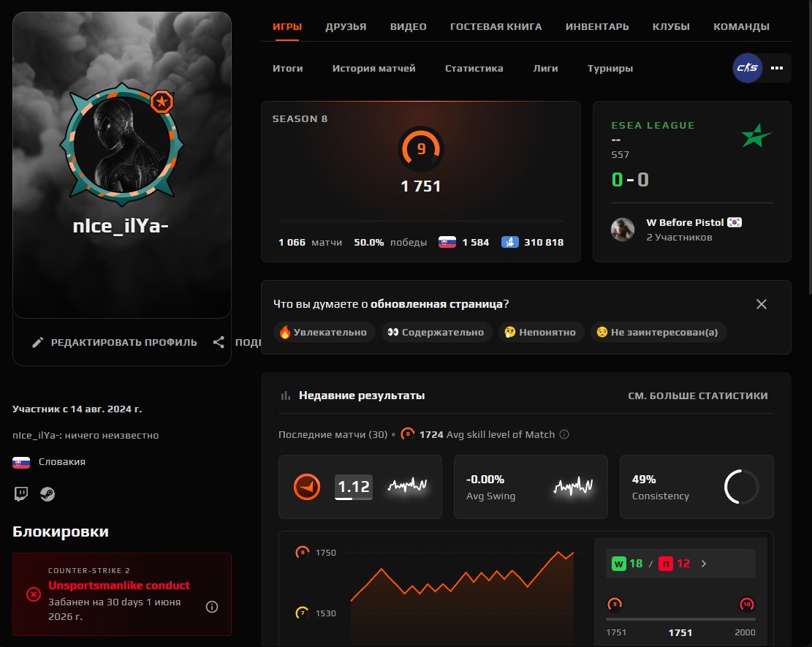812x647 pixels.
Task: Select the Лиги sub-tab
Action: 545,69
